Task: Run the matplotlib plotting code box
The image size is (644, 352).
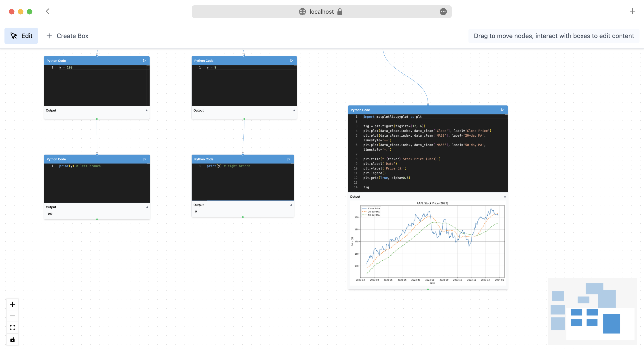Action: (502, 110)
